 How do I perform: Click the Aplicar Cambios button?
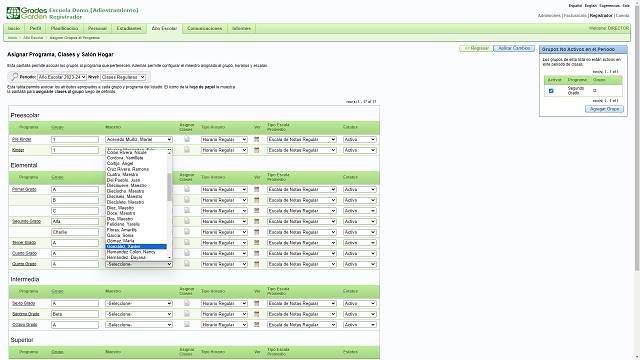514,48
